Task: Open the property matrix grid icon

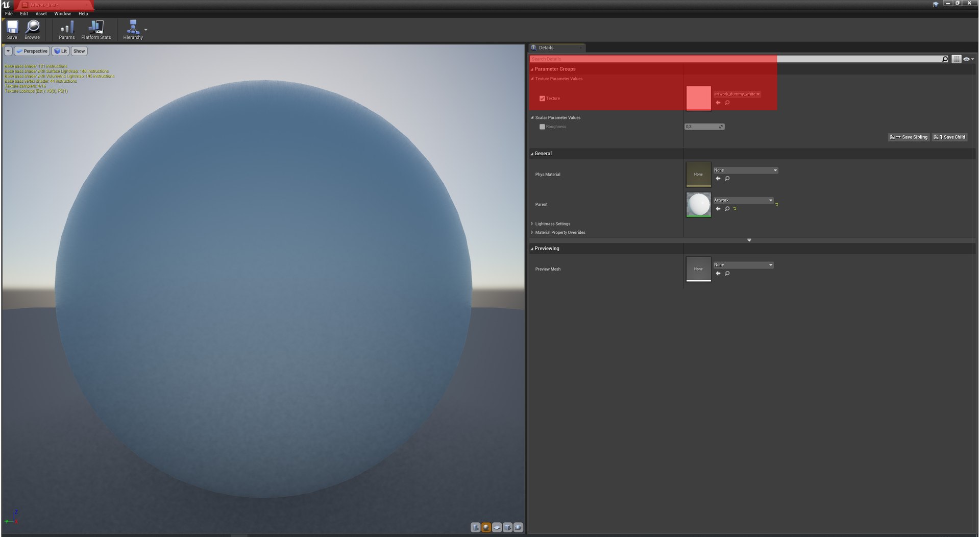Action: [957, 59]
